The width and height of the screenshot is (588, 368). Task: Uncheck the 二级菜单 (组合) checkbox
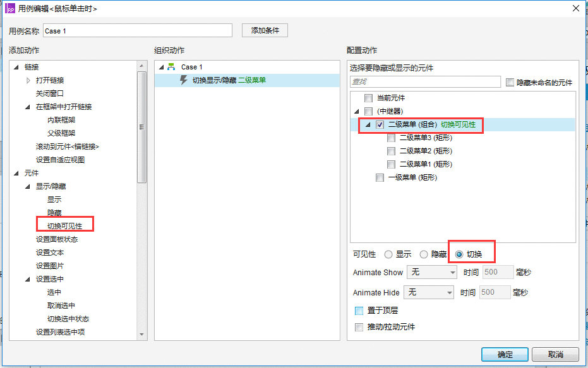click(x=380, y=125)
